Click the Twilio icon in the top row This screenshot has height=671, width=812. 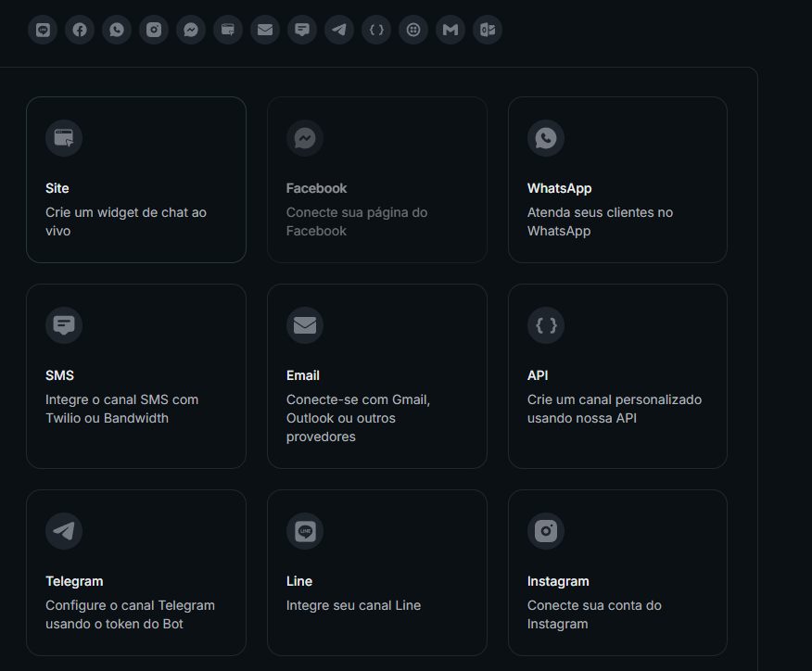point(413,30)
